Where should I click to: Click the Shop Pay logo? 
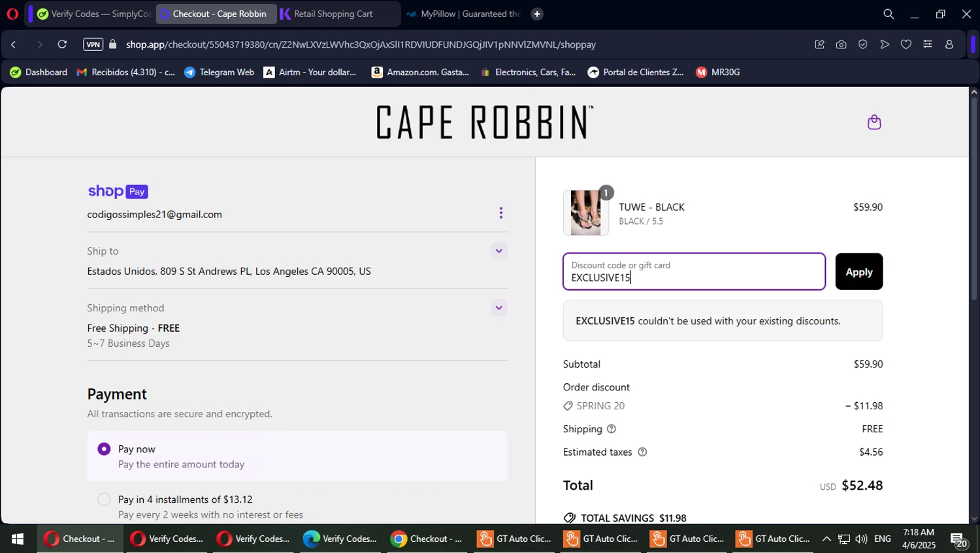118,191
